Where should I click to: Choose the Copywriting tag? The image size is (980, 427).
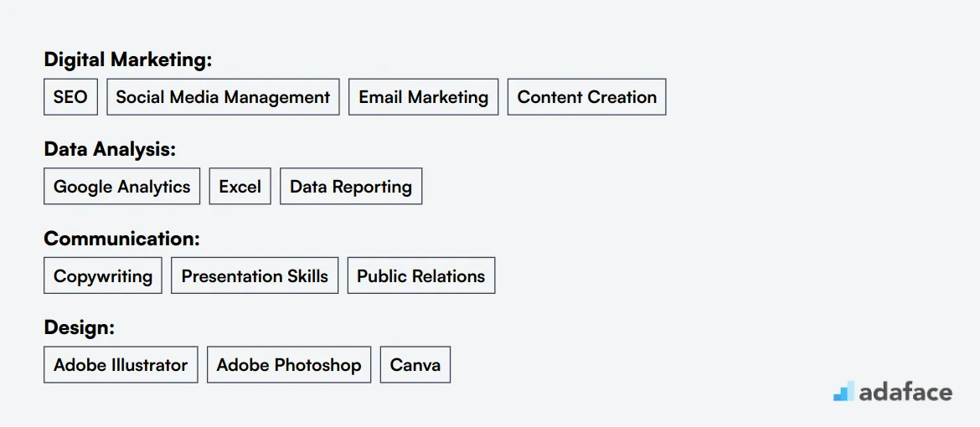click(102, 275)
